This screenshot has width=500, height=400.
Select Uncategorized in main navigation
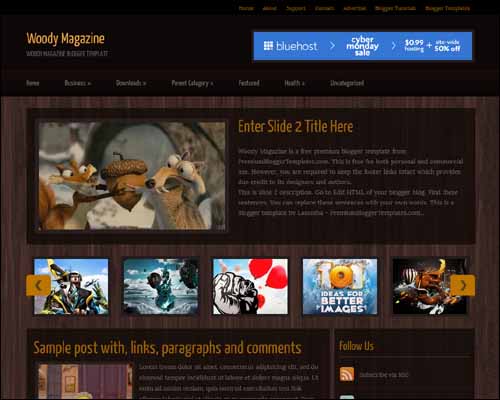[347, 83]
